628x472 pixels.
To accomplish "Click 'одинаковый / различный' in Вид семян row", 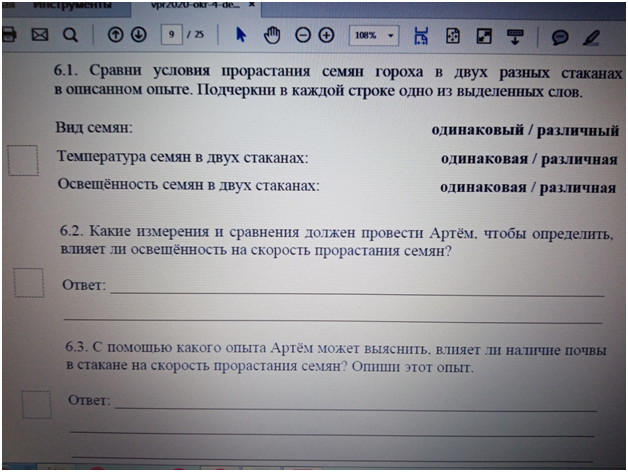I will tap(525, 130).
